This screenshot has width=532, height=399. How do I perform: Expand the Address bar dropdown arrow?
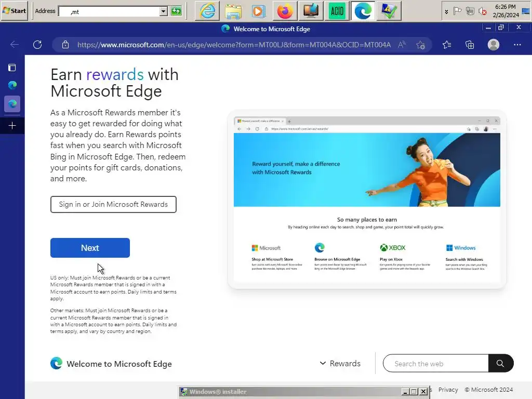tap(163, 11)
